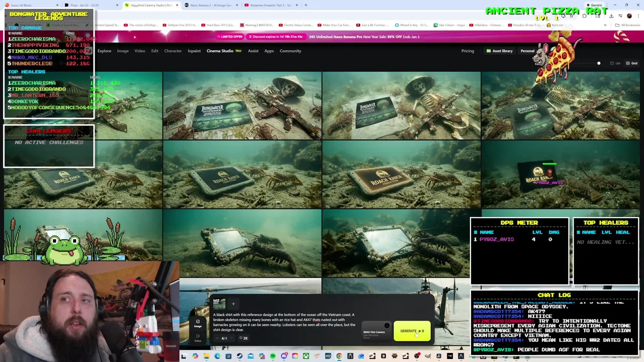Open the Asset library

click(x=499, y=51)
